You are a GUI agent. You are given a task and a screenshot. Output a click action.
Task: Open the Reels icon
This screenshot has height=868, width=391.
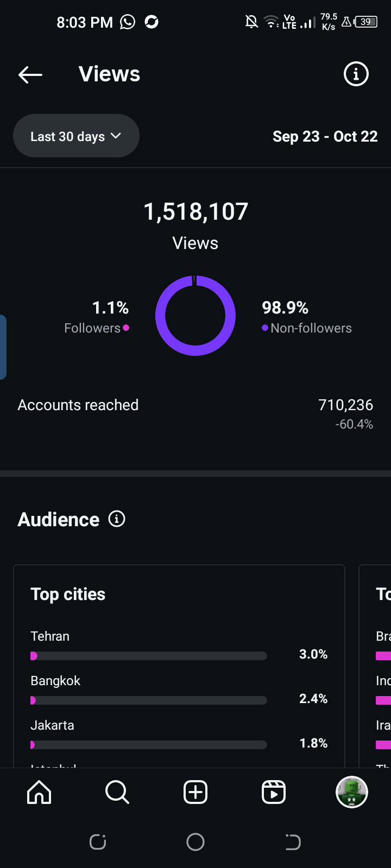pos(274,792)
